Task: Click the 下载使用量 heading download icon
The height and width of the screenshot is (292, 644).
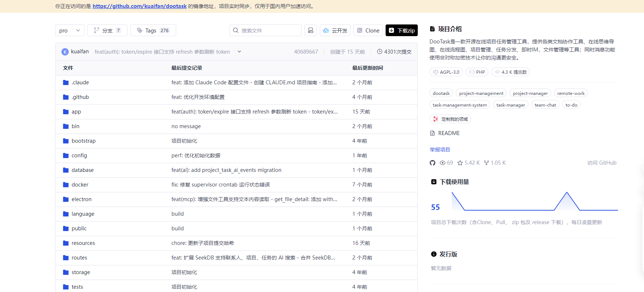Action: pos(434,182)
